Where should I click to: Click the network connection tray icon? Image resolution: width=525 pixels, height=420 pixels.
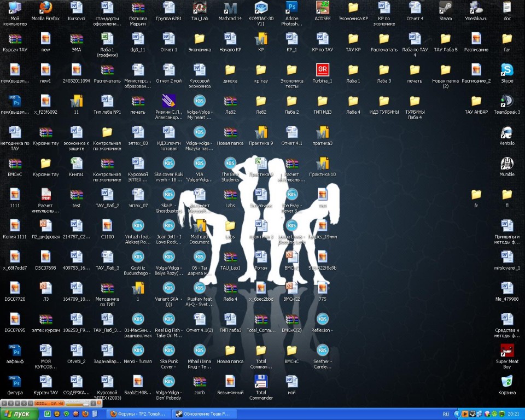tap(480, 414)
